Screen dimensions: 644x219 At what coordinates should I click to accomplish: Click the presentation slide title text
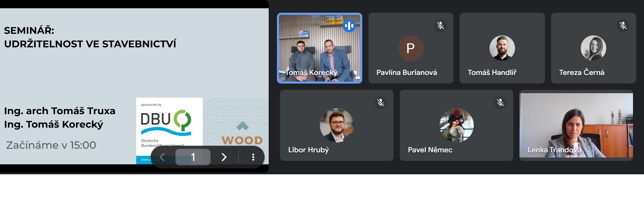click(90, 37)
